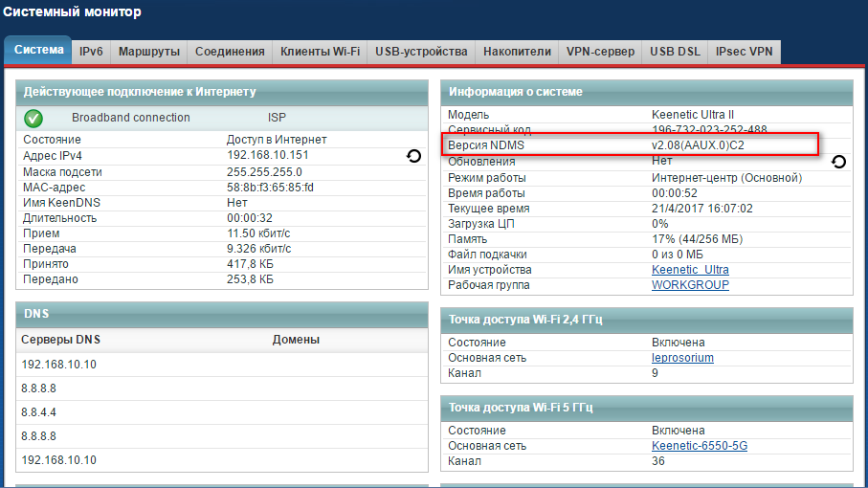Select the USB DSL tab
This screenshot has height=488, width=868.
[675, 52]
